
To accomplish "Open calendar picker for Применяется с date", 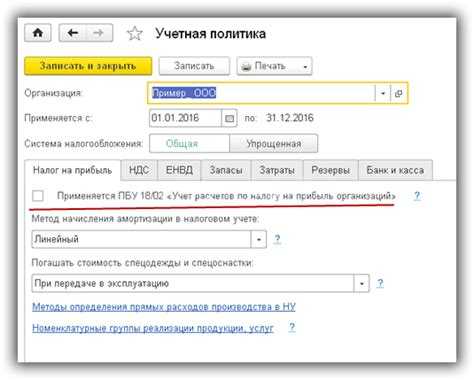I will [229, 118].
